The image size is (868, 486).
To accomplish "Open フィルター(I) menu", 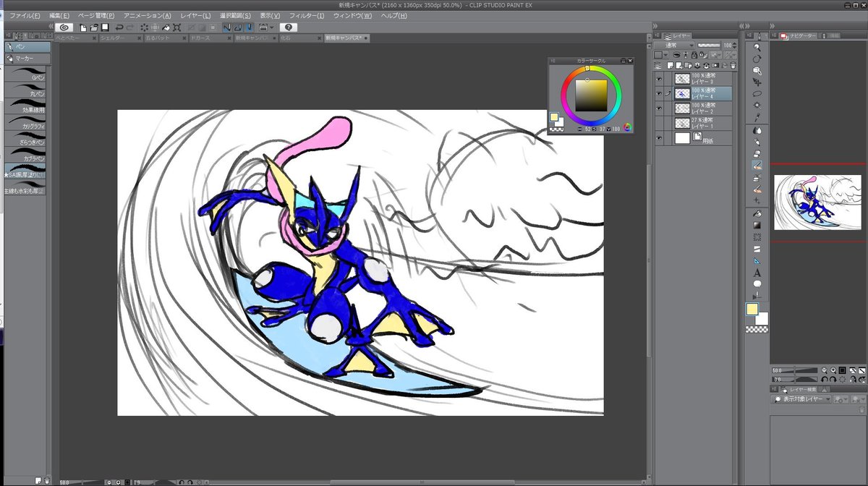I will pos(307,15).
